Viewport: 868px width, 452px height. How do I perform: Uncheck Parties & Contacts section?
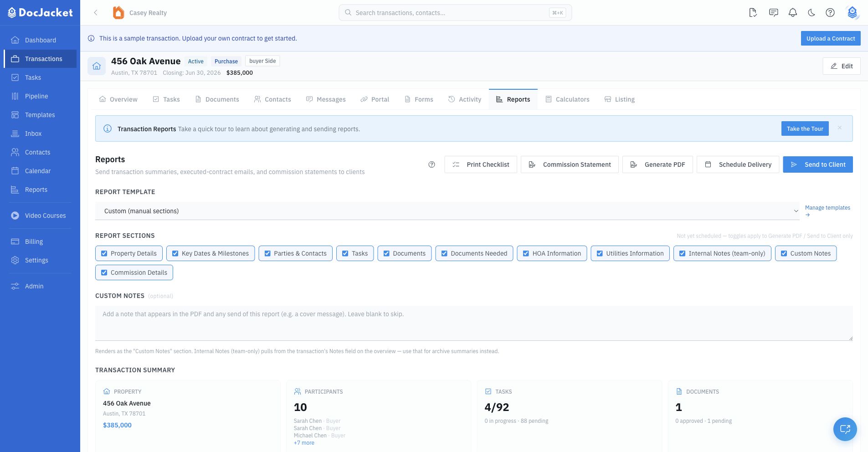pos(267,253)
